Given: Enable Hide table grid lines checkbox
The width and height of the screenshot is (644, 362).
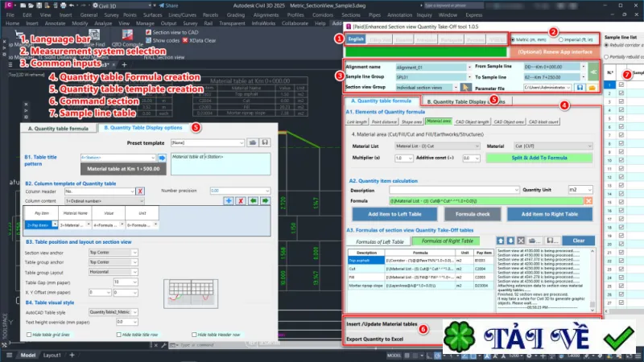Looking at the screenshot, I should [29, 335].
